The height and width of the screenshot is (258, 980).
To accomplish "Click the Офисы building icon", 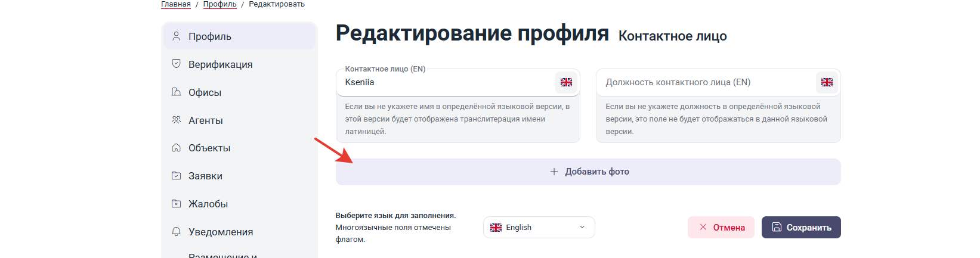I will coord(176,92).
